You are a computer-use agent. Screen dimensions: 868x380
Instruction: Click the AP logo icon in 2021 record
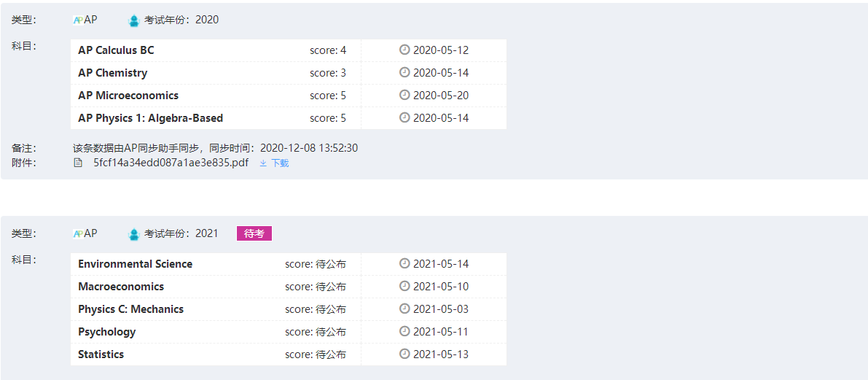point(78,233)
